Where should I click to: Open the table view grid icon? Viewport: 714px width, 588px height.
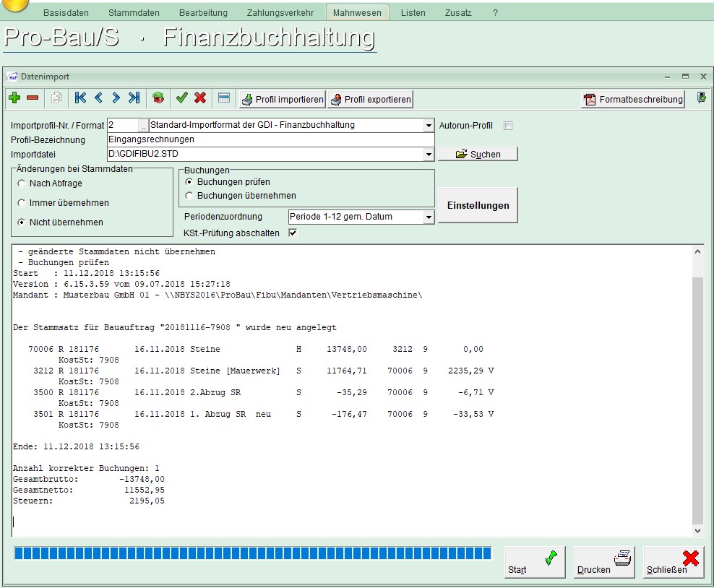coord(224,98)
